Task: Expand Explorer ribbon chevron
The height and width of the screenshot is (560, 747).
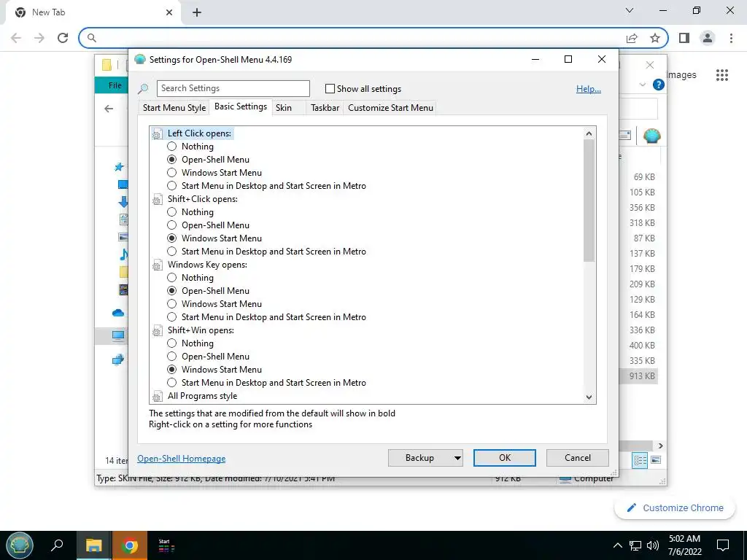Action: (642, 85)
